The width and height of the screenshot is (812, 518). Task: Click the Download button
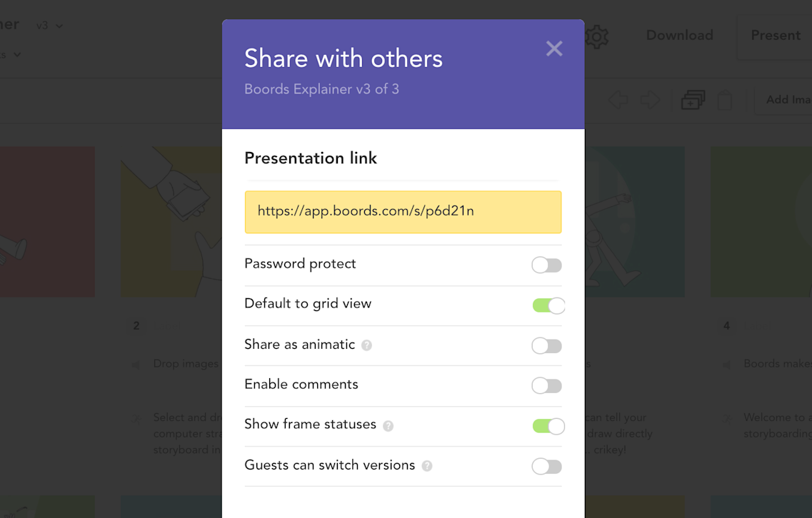(x=679, y=35)
